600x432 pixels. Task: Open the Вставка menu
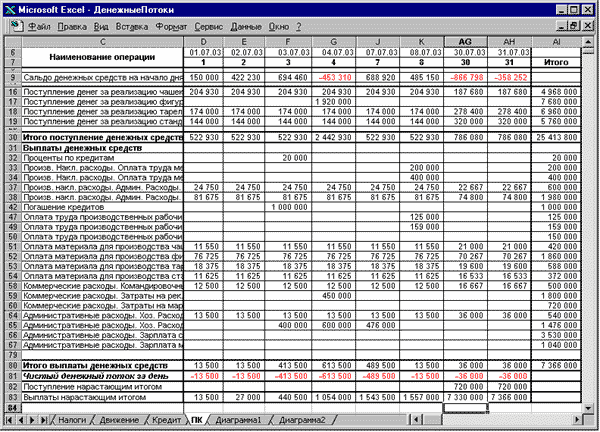132,26
